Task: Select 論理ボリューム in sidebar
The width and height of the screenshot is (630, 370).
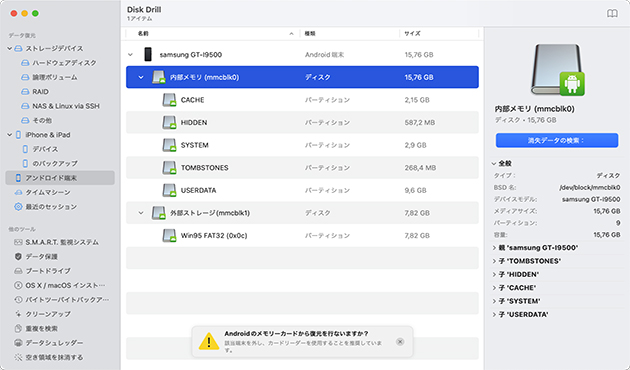Action: (x=55, y=77)
